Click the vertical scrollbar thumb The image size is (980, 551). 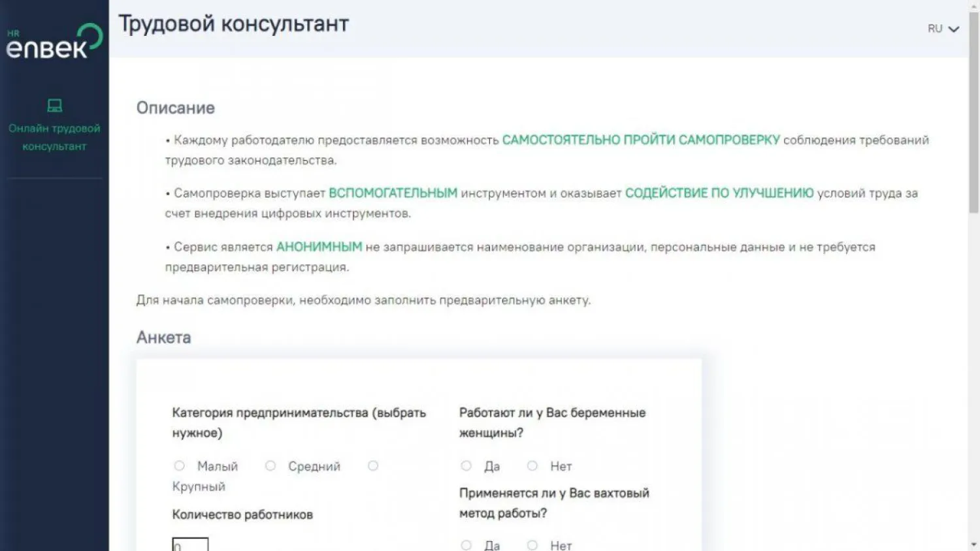coord(973,111)
